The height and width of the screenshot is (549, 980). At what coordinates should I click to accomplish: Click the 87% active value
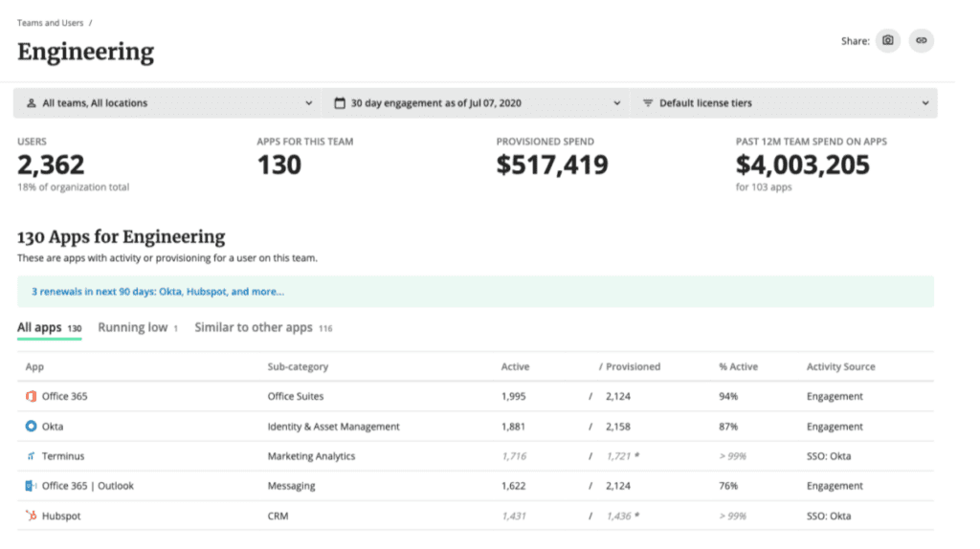click(728, 427)
